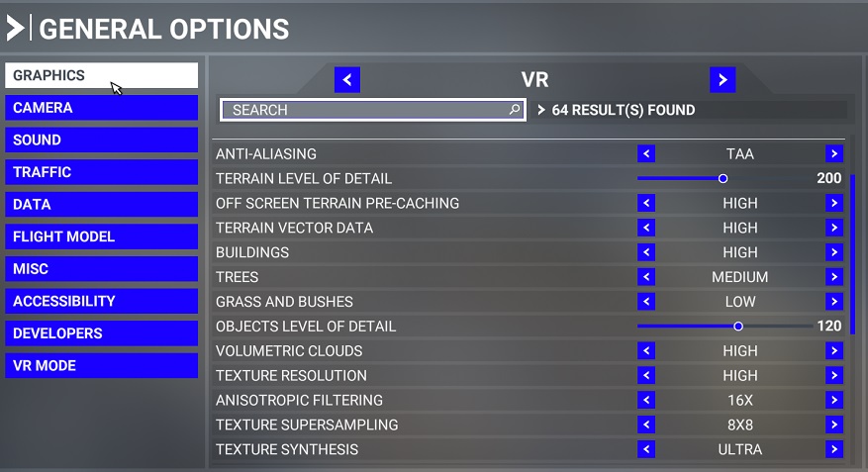Lower Volumetric Clouds with left arrow
The width and height of the screenshot is (868, 472).
coord(646,351)
